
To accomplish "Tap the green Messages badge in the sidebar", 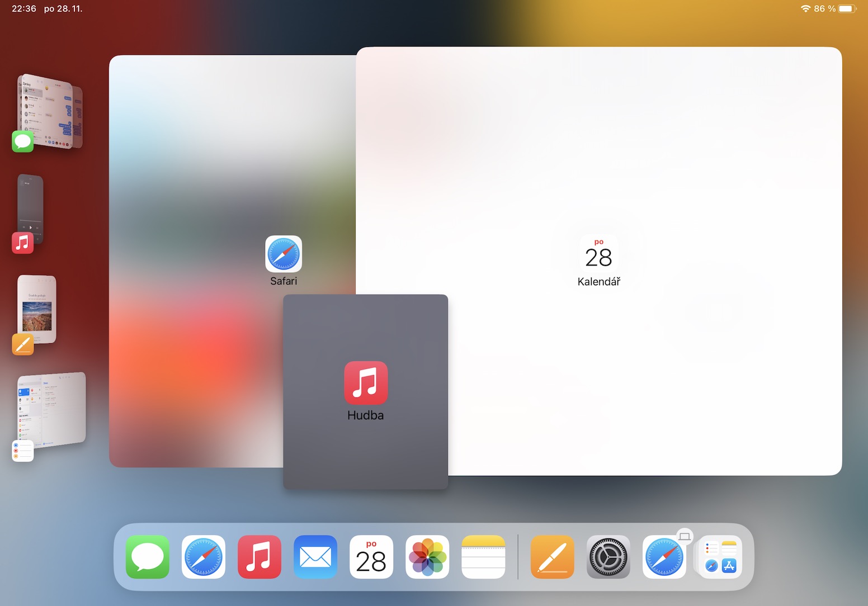I will point(23,141).
